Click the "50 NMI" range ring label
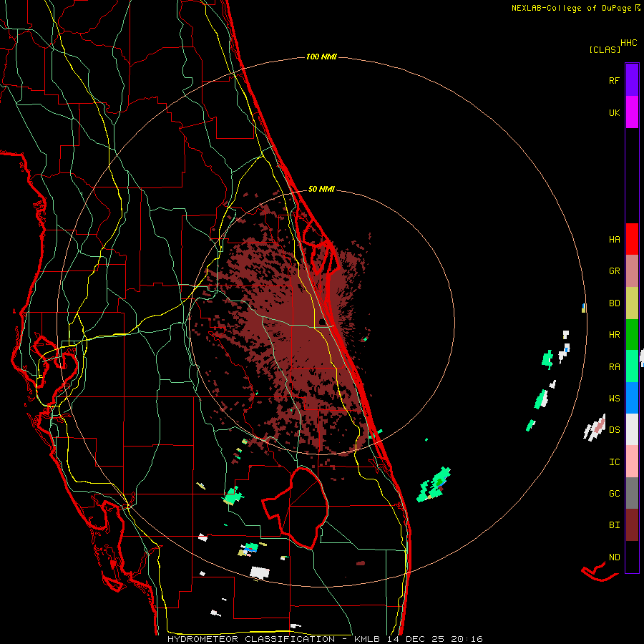644x644 pixels. (x=321, y=190)
